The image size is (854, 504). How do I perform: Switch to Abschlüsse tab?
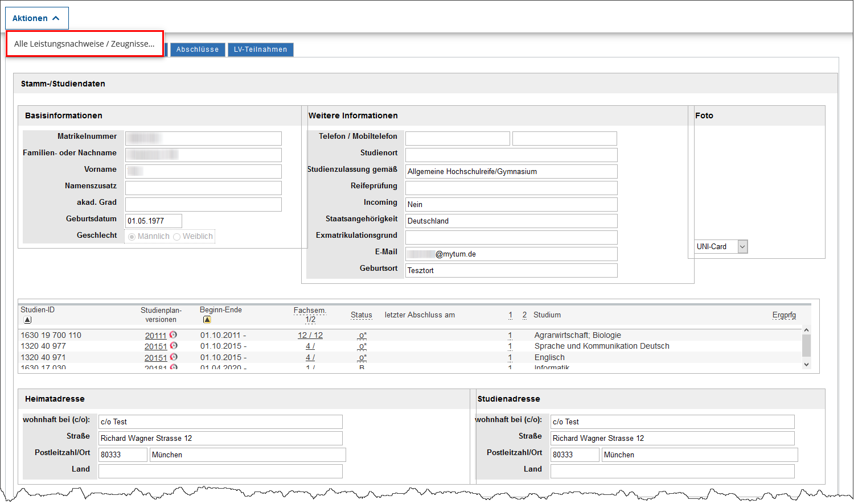point(198,49)
